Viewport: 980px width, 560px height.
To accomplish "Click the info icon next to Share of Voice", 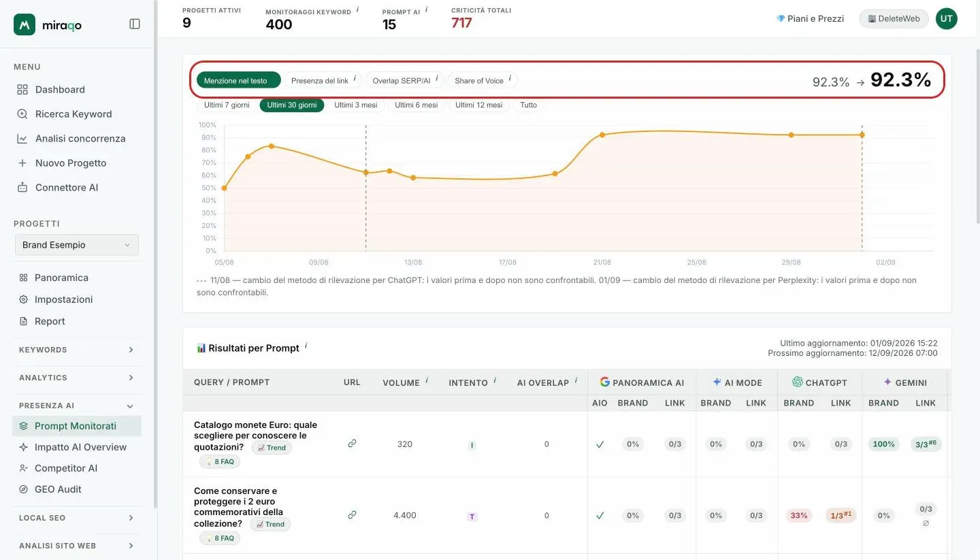I will tap(510, 79).
